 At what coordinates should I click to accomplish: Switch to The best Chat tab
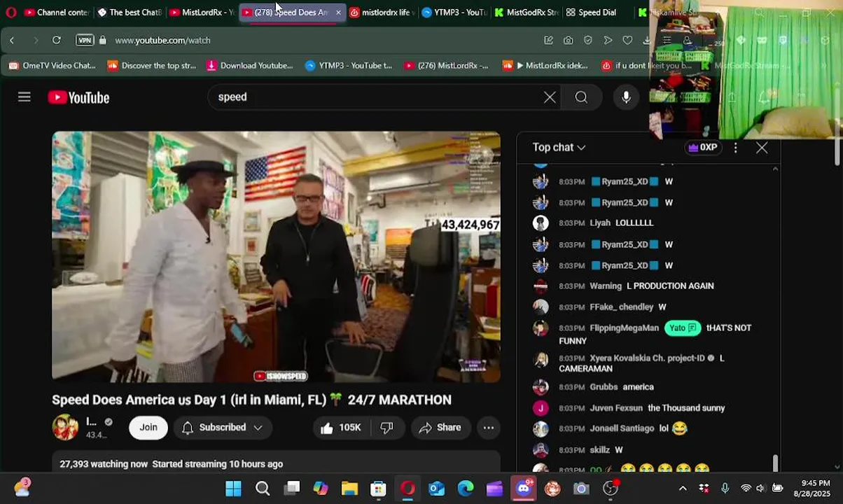[130, 13]
